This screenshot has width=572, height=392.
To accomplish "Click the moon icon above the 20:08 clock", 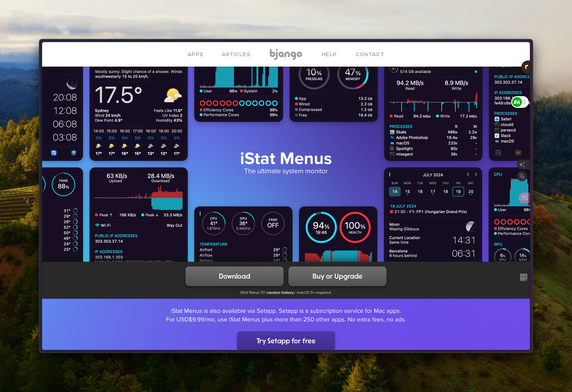I will 72,84.
